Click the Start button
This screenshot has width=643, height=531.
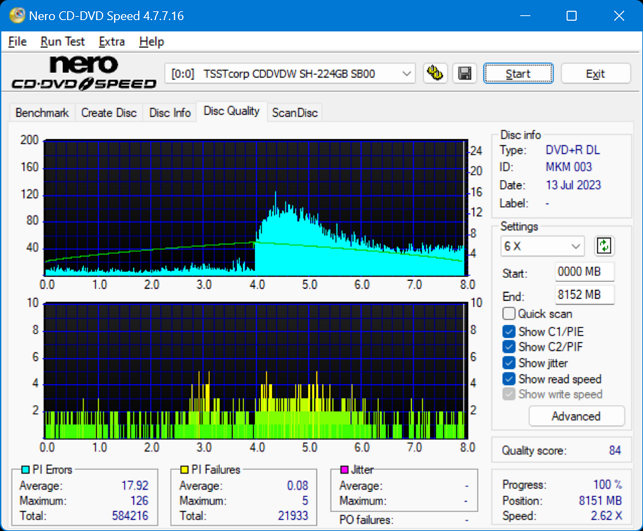point(518,74)
